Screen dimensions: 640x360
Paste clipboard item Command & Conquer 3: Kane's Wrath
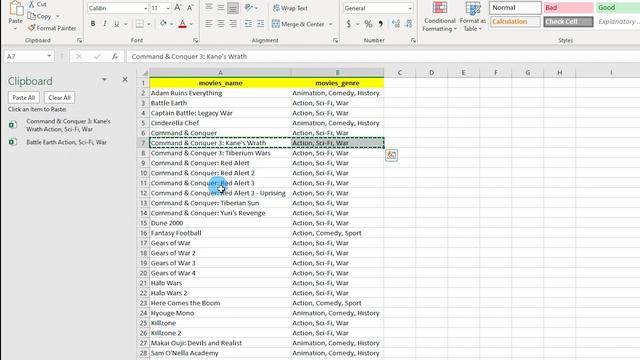(68, 125)
